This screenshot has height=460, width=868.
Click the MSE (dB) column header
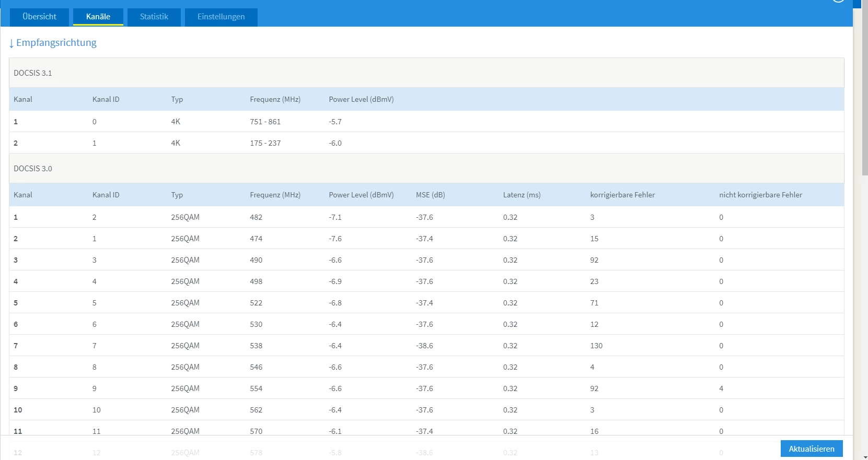tap(431, 195)
